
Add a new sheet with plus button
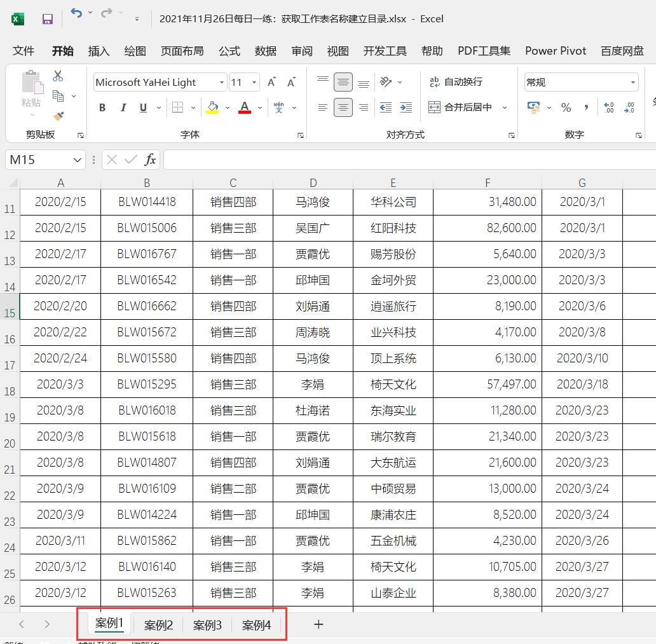click(x=318, y=624)
